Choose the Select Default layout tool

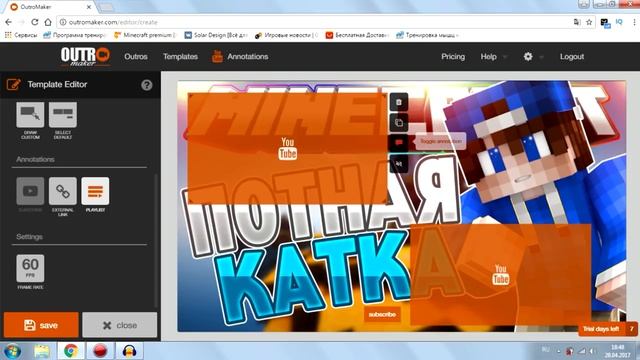63,115
